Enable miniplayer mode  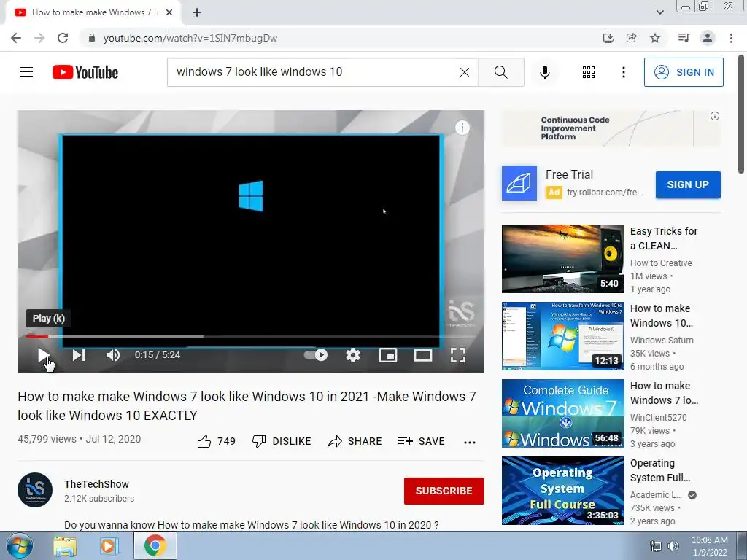tap(388, 355)
